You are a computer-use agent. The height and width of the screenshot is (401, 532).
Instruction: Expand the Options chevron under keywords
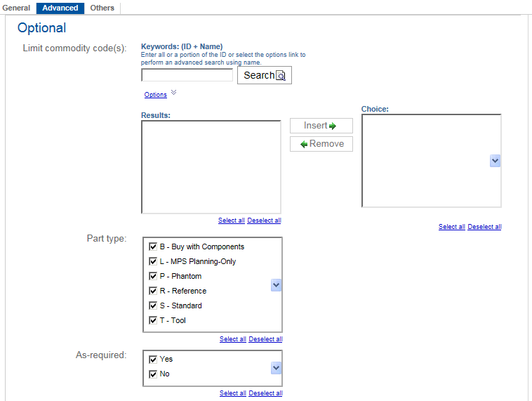click(174, 93)
